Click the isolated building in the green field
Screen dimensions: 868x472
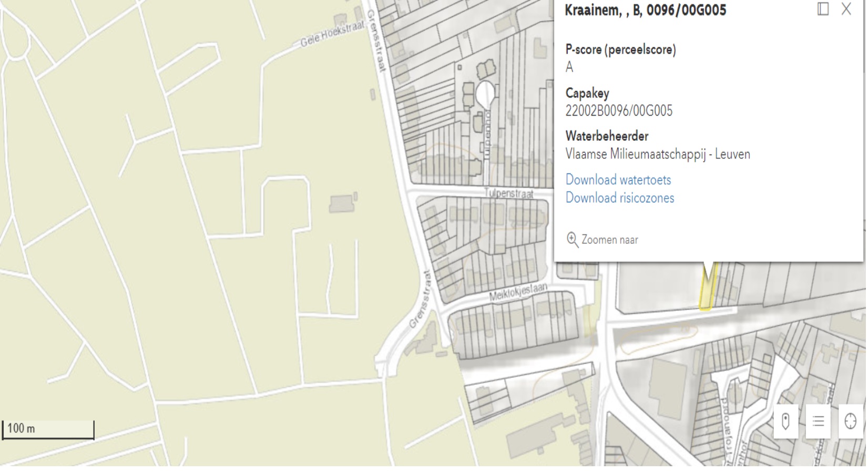342,203
